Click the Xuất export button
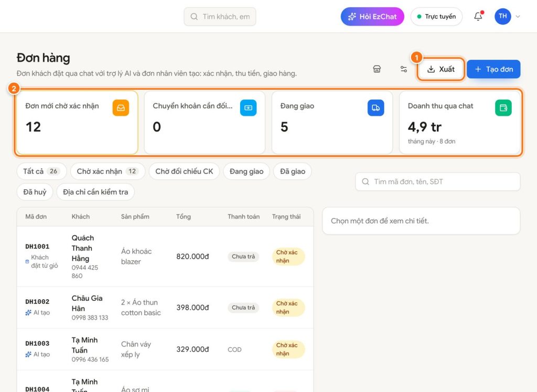 (x=441, y=69)
